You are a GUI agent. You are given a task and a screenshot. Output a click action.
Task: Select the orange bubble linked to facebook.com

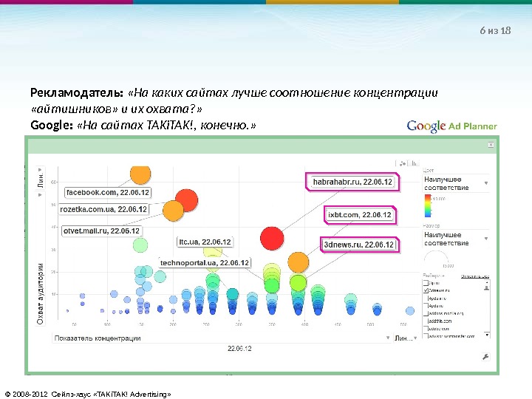pos(140,174)
